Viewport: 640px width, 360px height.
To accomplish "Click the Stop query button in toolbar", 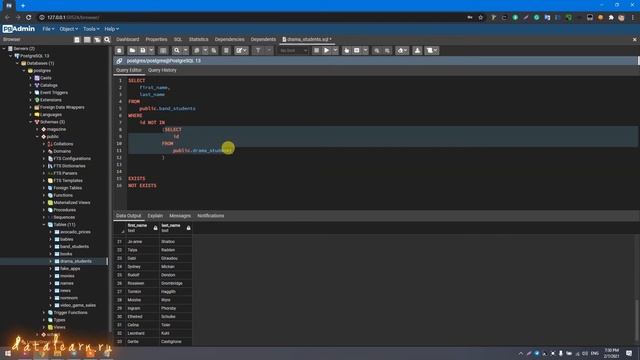I will tap(316, 51).
